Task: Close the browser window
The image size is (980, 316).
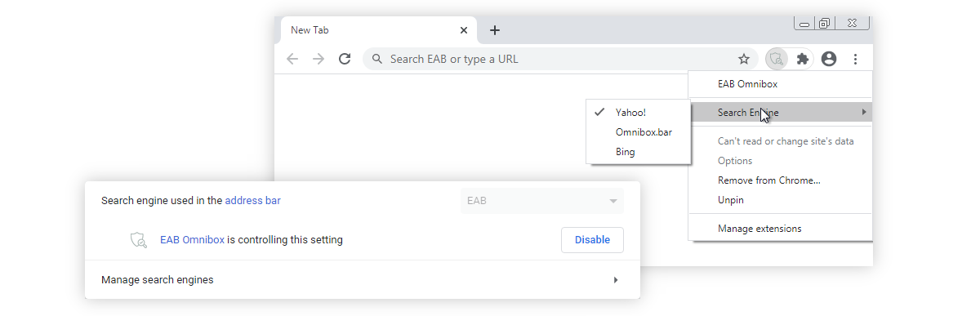Action: coord(852,24)
